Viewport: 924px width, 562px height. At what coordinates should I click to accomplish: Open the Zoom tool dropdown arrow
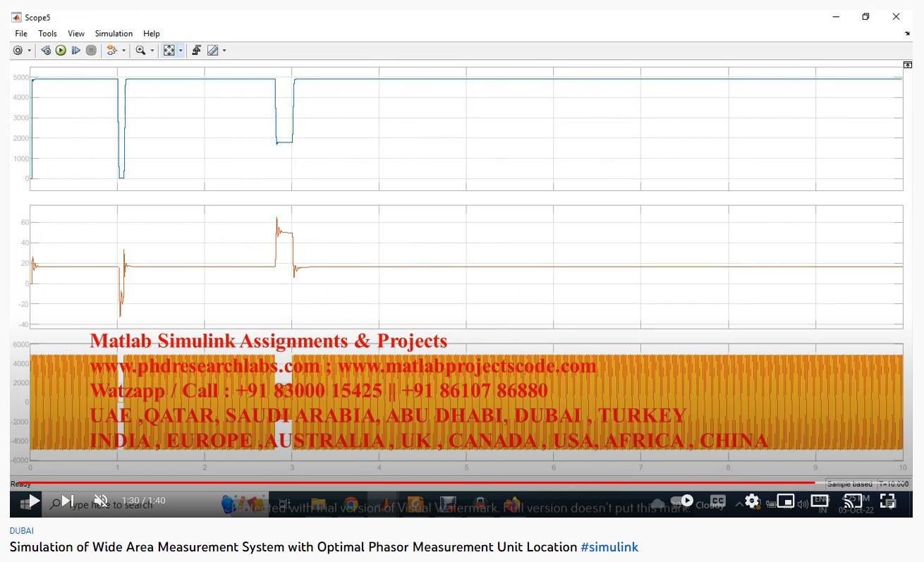pyautogui.click(x=152, y=51)
